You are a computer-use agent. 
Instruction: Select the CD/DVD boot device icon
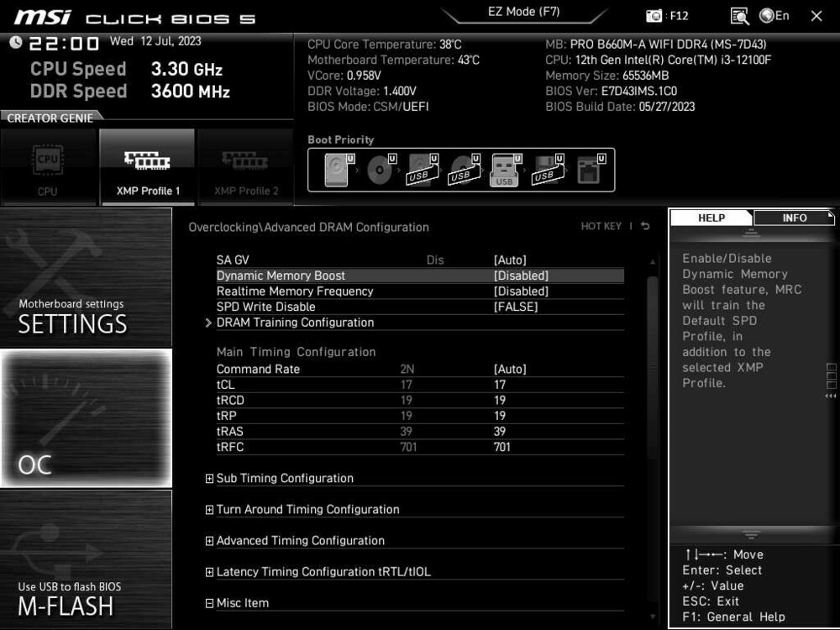tap(380, 168)
